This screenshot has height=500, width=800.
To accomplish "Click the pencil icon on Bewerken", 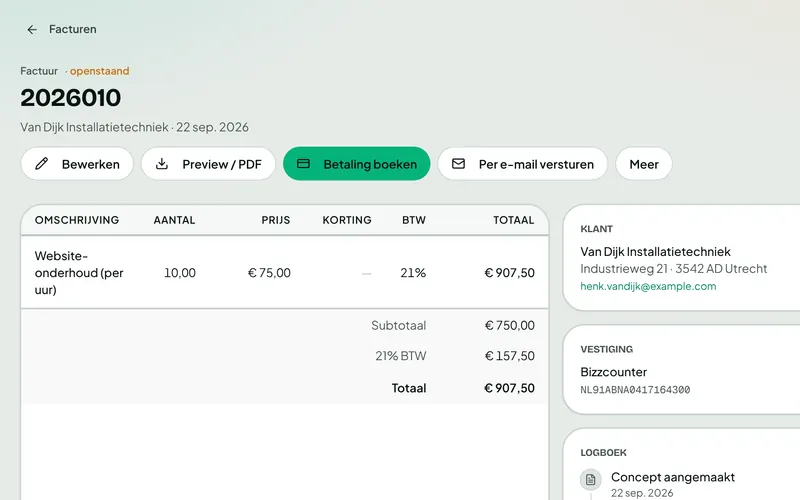I will pos(42,164).
